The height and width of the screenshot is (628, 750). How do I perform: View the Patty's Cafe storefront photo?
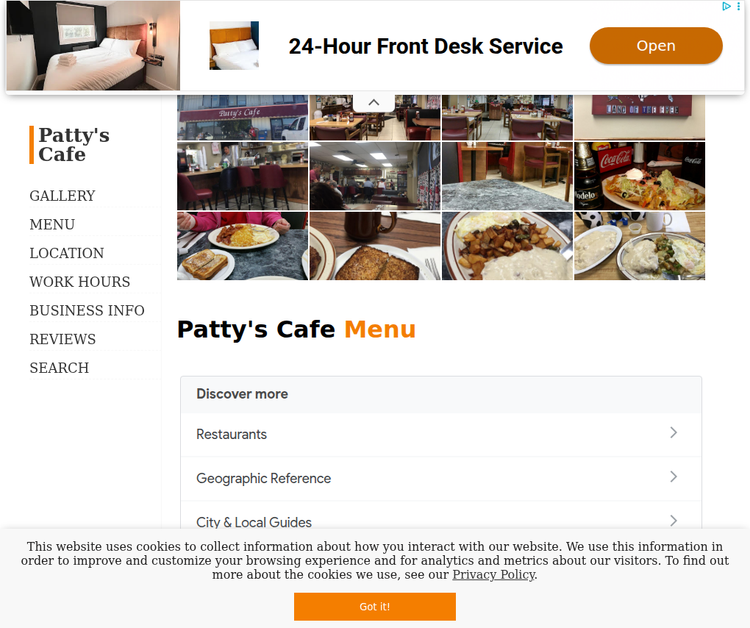[x=243, y=117]
